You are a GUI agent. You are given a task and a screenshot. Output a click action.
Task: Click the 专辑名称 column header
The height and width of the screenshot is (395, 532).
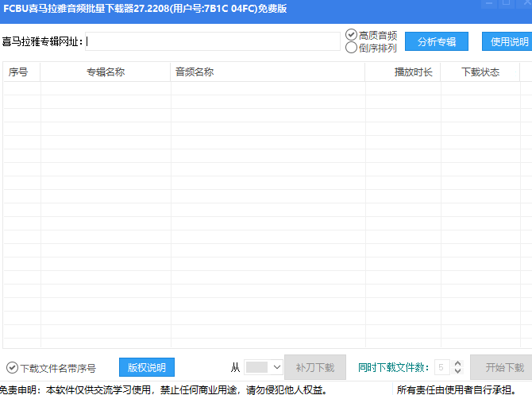click(106, 72)
